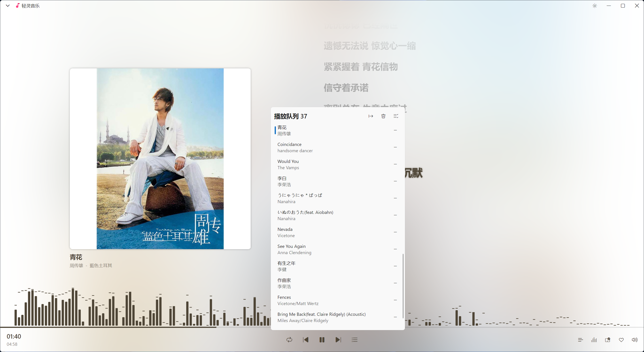The image size is (644, 352).
Task: Play Coincidance by handsome dancer
Action: pos(337,148)
